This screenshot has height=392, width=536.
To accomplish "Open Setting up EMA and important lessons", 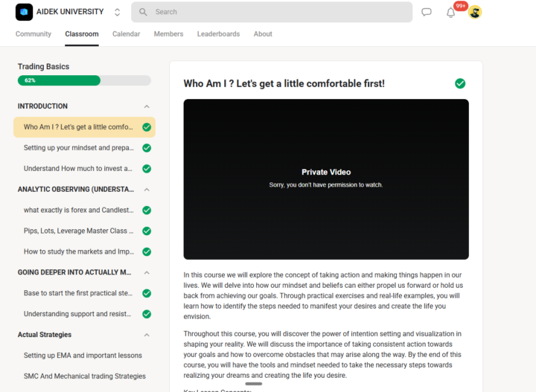I will pyautogui.click(x=83, y=356).
